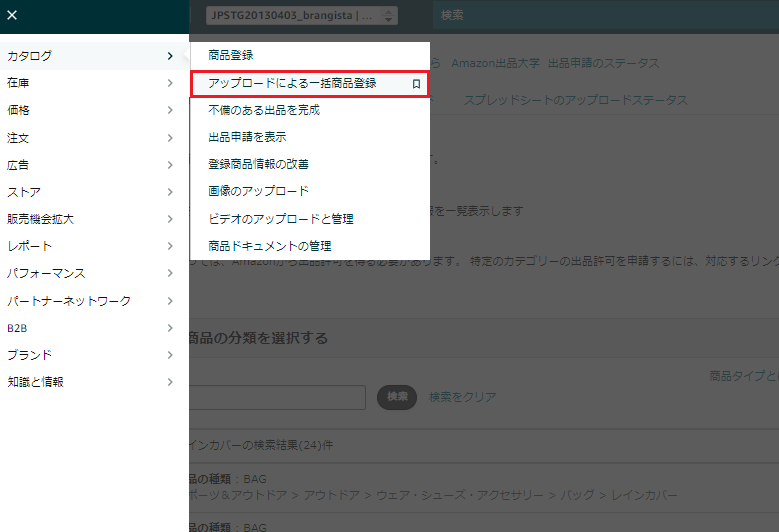This screenshot has height=532, width=779.
Task: Open the 価格 menu item
Action: coord(18,110)
